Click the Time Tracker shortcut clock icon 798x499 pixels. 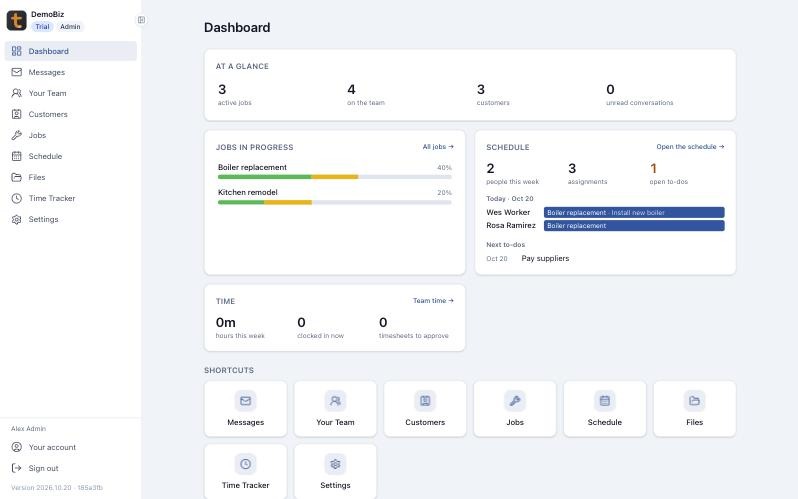click(245, 464)
